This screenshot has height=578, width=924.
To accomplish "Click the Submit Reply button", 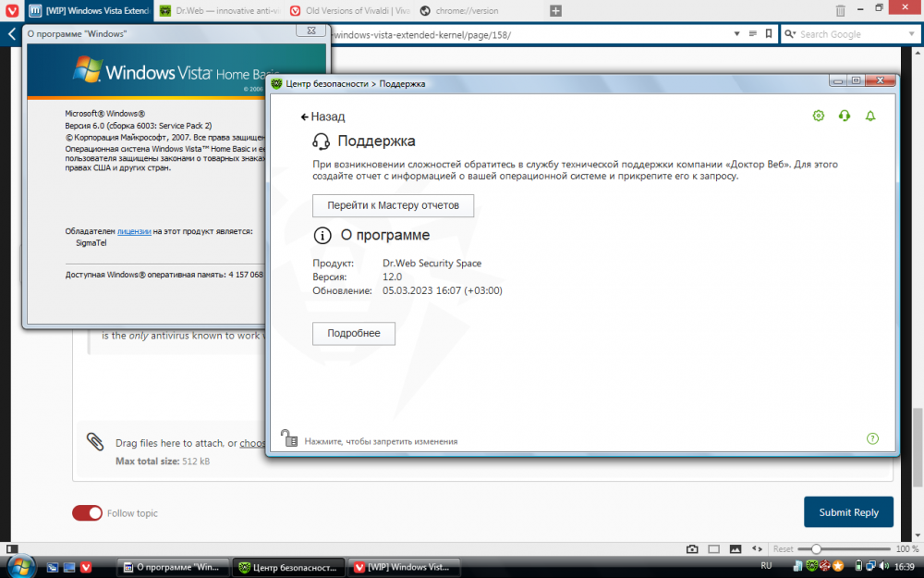I will [x=848, y=512].
